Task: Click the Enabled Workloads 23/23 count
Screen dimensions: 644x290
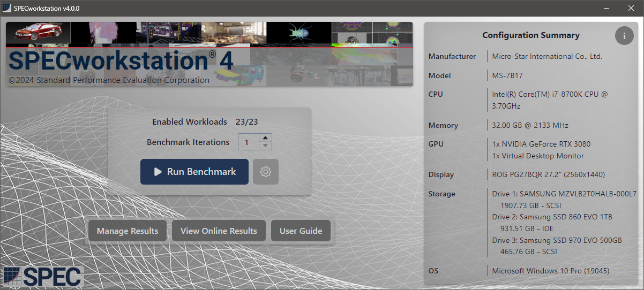Action: coord(246,122)
